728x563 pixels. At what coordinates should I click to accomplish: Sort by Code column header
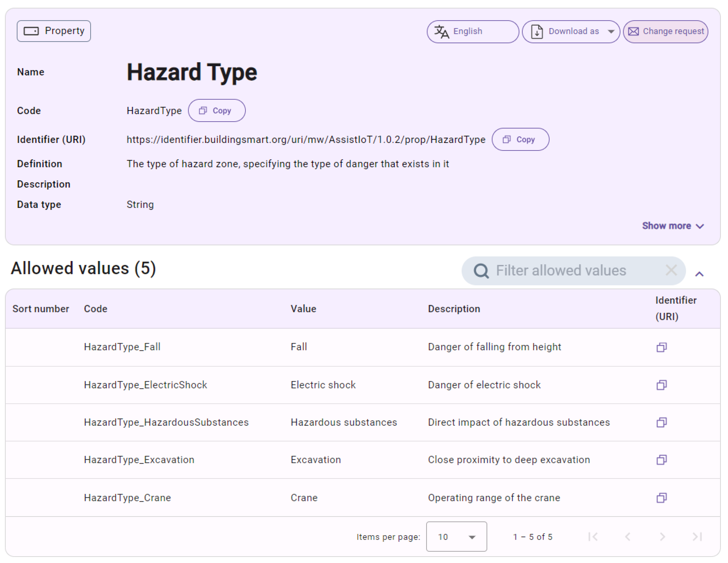pos(96,309)
